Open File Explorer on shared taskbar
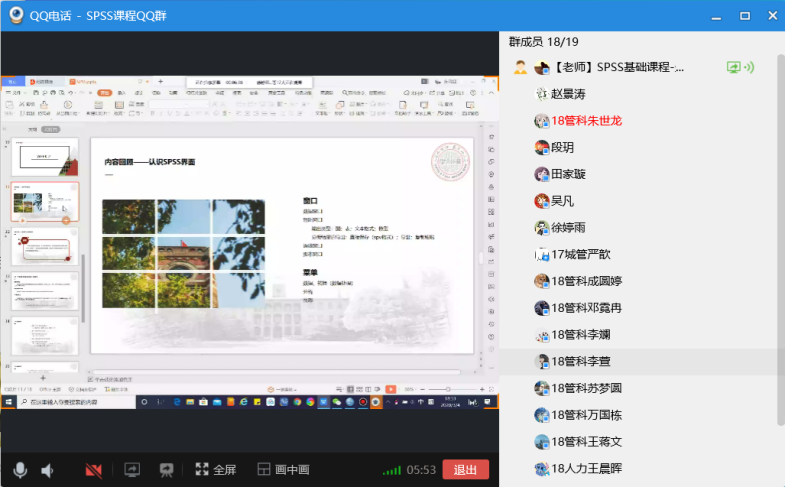Image resolution: width=785 pixels, height=487 pixels. coord(190,401)
